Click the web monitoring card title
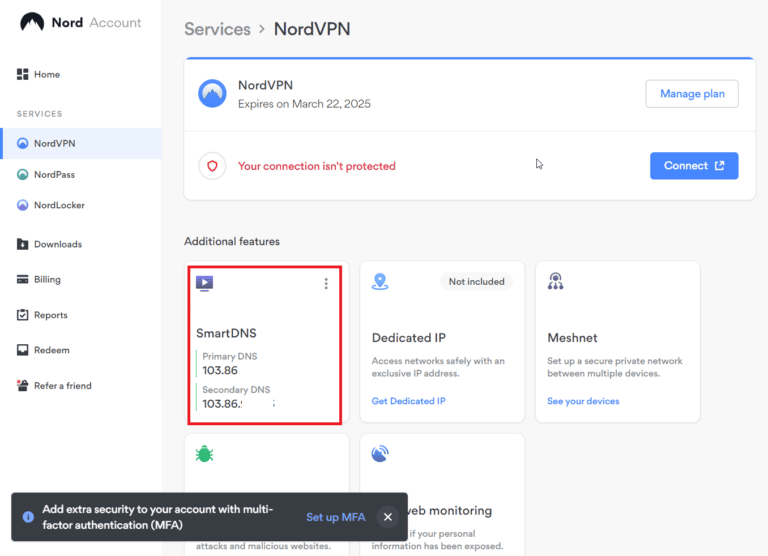This screenshot has width=768, height=556. click(450, 510)
